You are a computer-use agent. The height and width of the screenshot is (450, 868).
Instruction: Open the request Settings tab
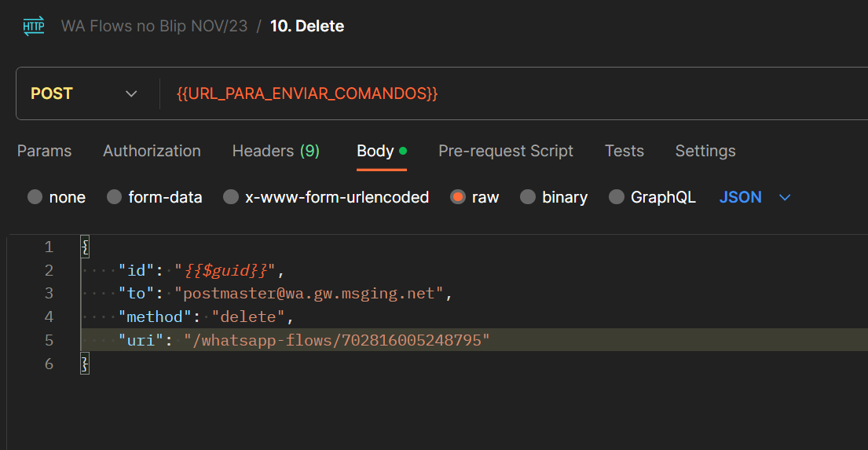(x=705, y=151)
